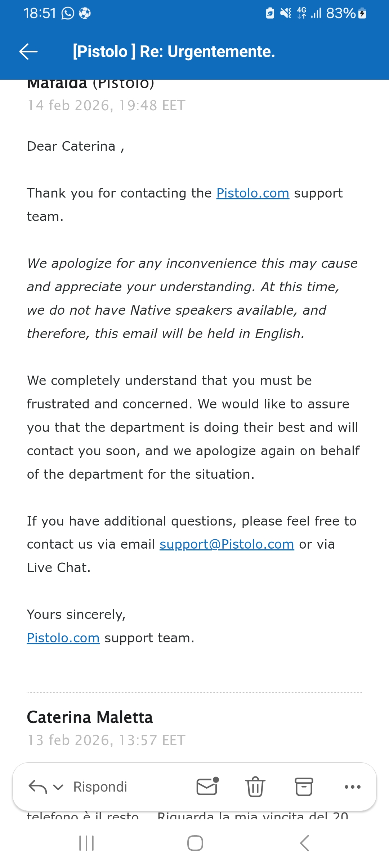Tap the Caterina Maletta sender name
389x868 pixels.
90,717
